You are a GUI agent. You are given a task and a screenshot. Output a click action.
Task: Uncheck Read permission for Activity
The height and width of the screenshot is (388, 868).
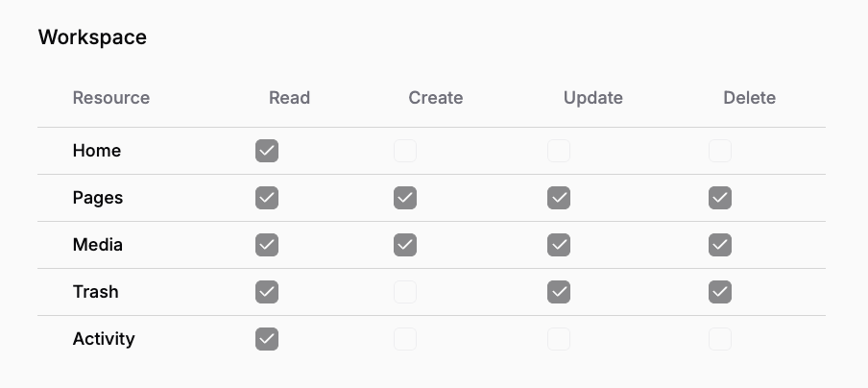tap(267, 339)
